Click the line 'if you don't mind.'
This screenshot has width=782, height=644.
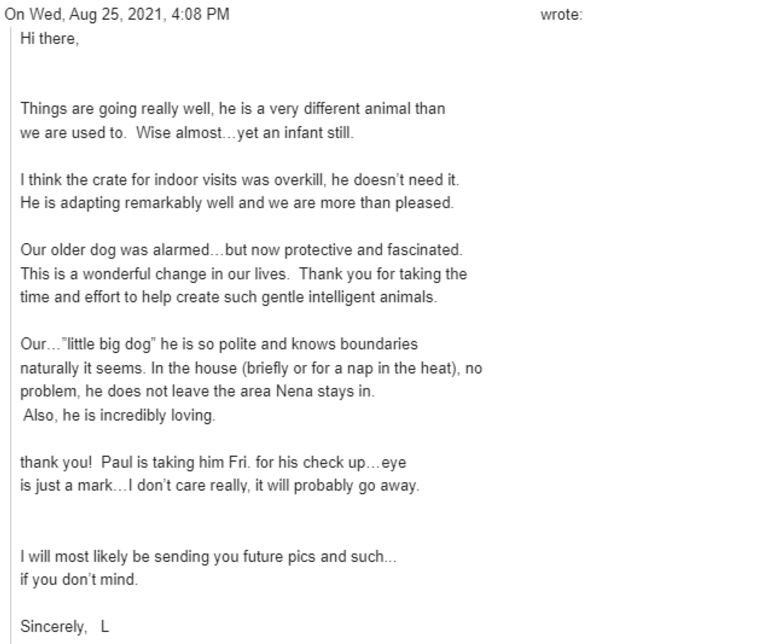[x=79, y=580]
